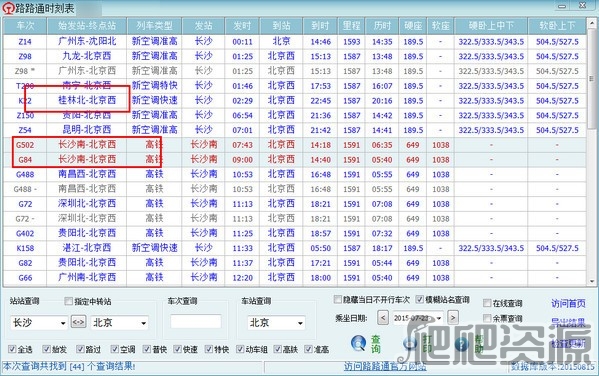Select the blue Z98 九龙-北京西 train number

pos(25,57)
